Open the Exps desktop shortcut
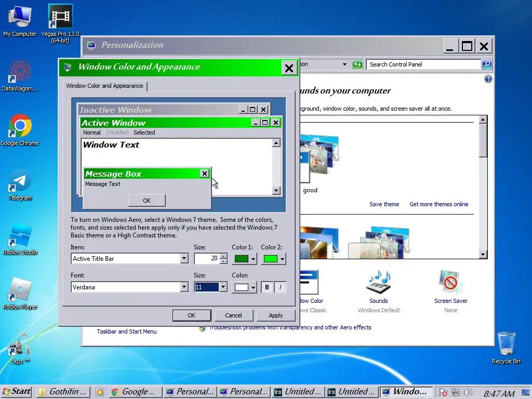This screenshot has height=399, width=532. pyautogui.click(x=20, y=349)
